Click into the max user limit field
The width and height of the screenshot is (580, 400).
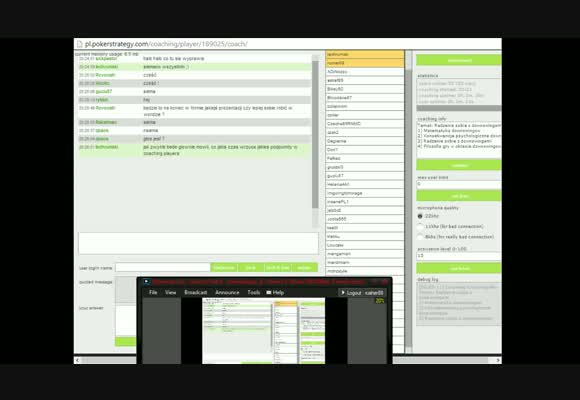[x=459, y=184]
